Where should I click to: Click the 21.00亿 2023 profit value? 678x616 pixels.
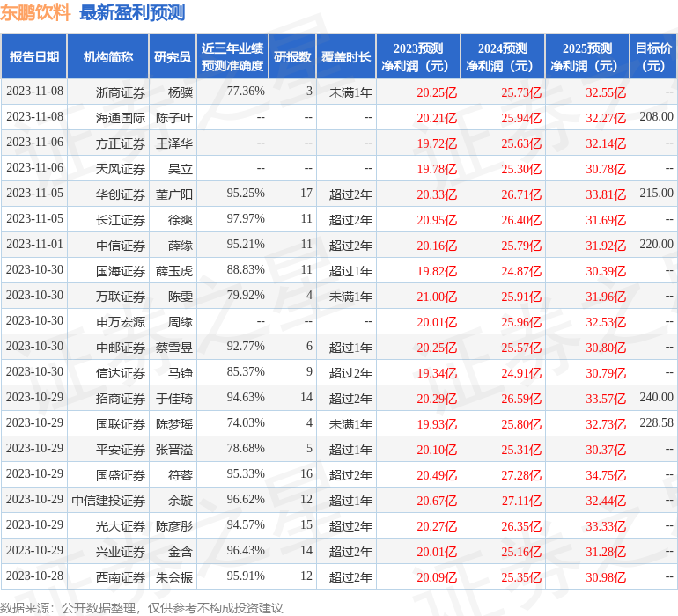click(437, 297)
